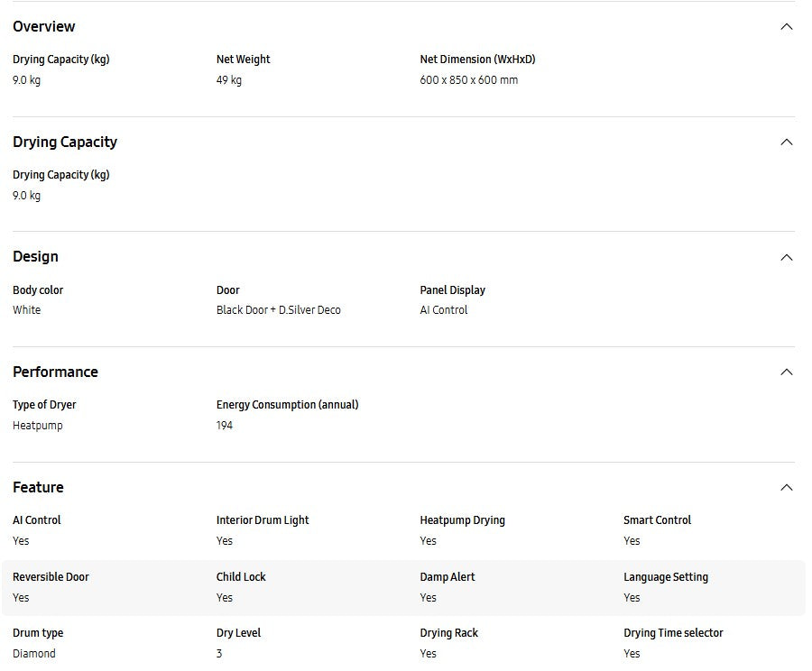
Task: Click the Reversible Door feature label
Action: pyautogui.click(x=51, y=577)
